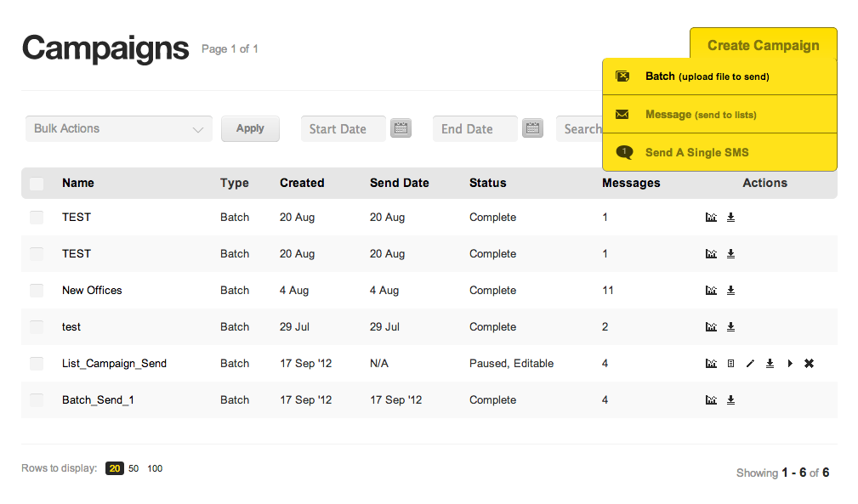Focus the Start Date input field

[x=343, y=128]
